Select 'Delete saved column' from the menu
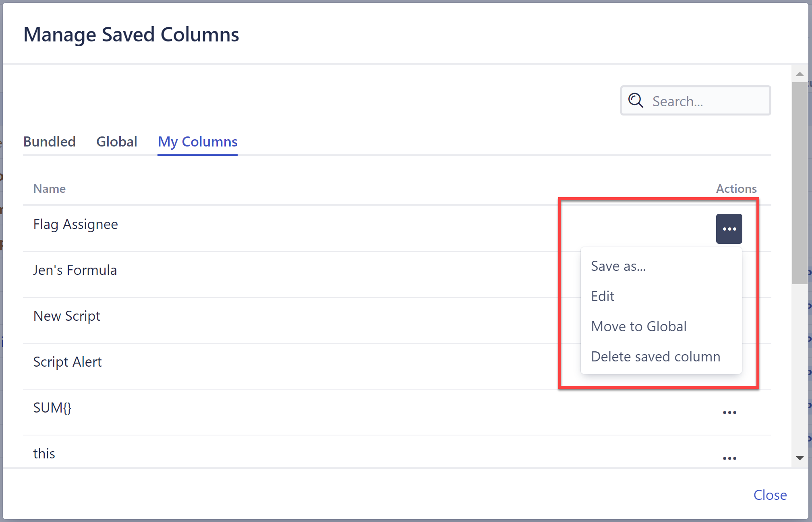This screenshot has width=812, height=522. 656,356
